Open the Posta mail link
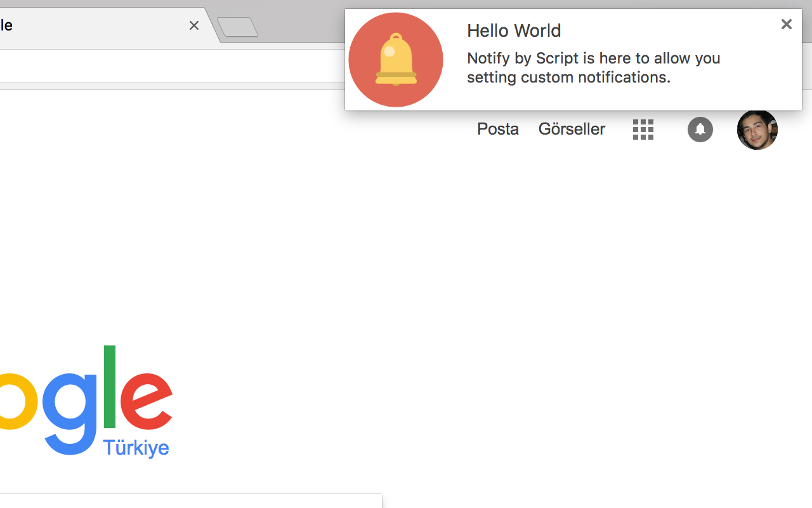This screenshot has height=508, width=812. point(497,129)
